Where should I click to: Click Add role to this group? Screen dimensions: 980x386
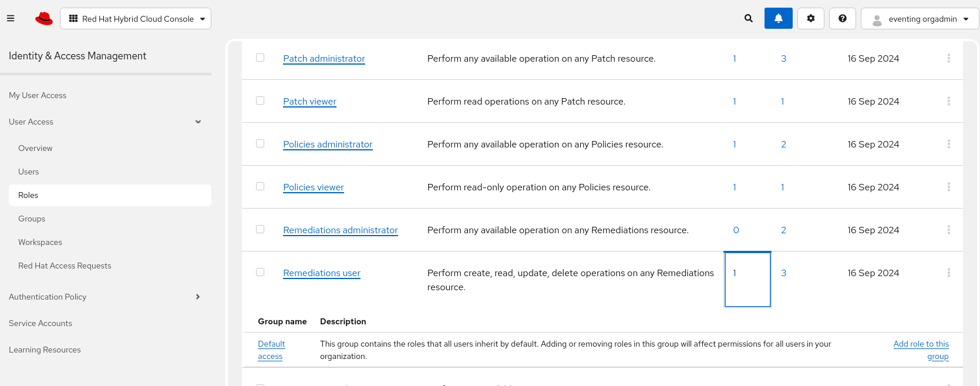coord(921,350)
